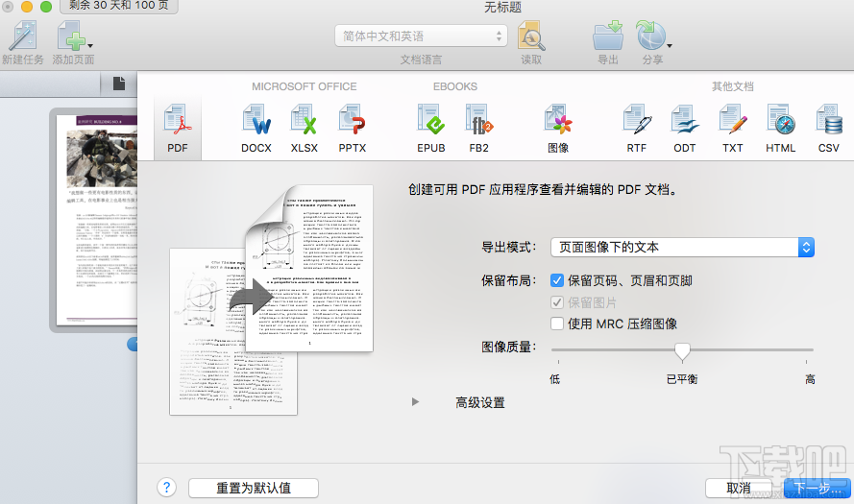The image size is (854, 504).
Task: Click the help question mark button
Action: (x=166, y=487)
